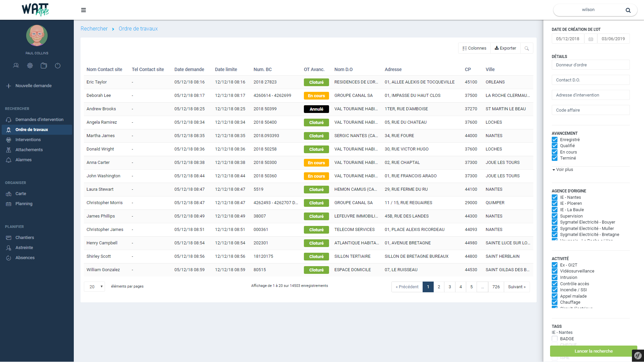Viewport: 644px width, 362px height.
Task: Click the table search magnifier icon
Action: (x=527, y=48)
